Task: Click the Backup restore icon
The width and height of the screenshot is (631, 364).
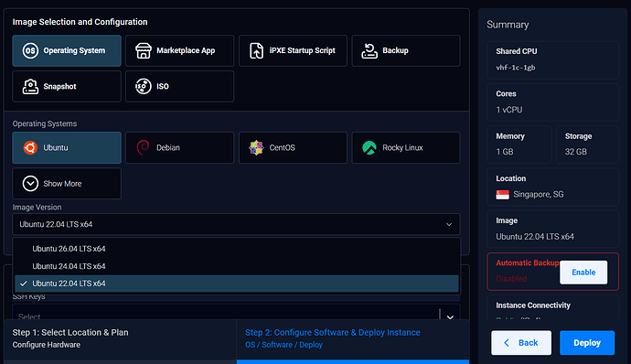Action: (x=369, y=50)
